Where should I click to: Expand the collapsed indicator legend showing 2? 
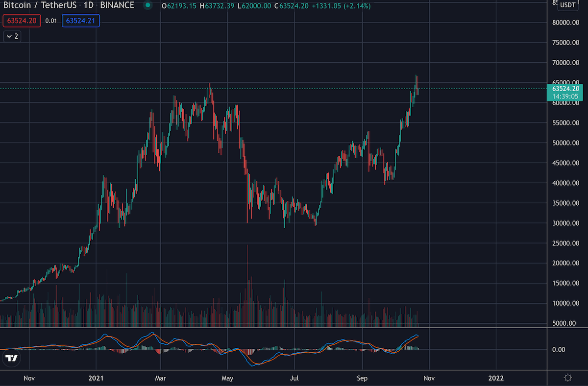pyautogui.click(x=13, y=36)
